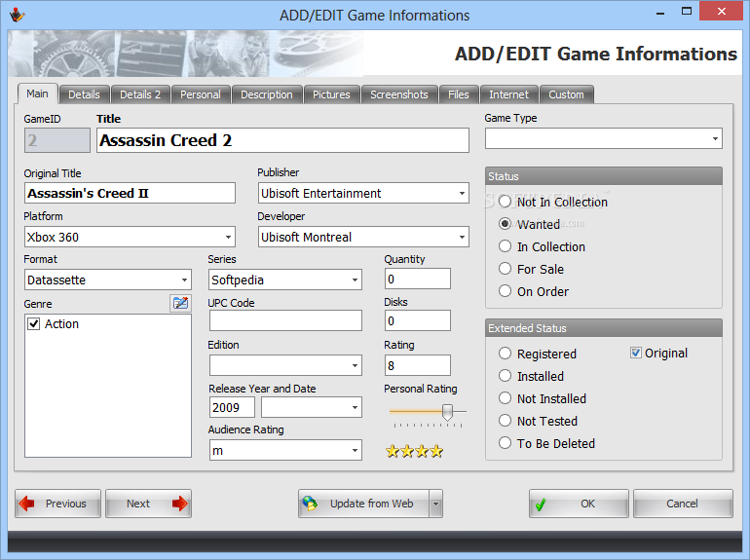750x560 pixels.
Task: Close the ADD/EDIT Game Informations window
Action: tap(722, 12)
